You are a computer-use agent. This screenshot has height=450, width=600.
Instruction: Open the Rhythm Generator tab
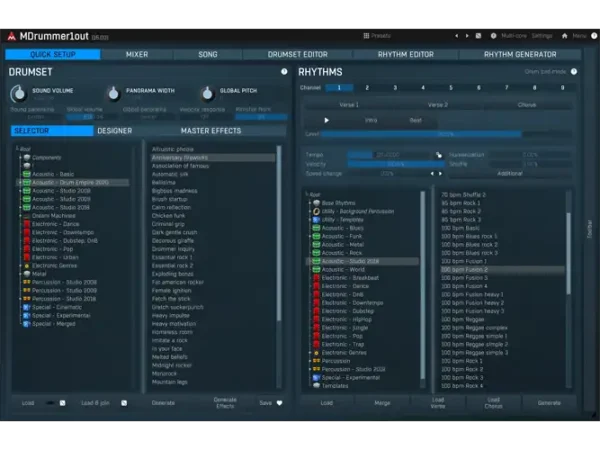coord(520,54)
